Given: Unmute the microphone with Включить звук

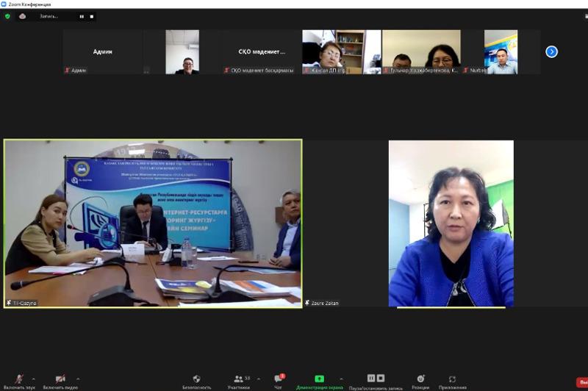Looking at the screenshot, I should [19, 381].
